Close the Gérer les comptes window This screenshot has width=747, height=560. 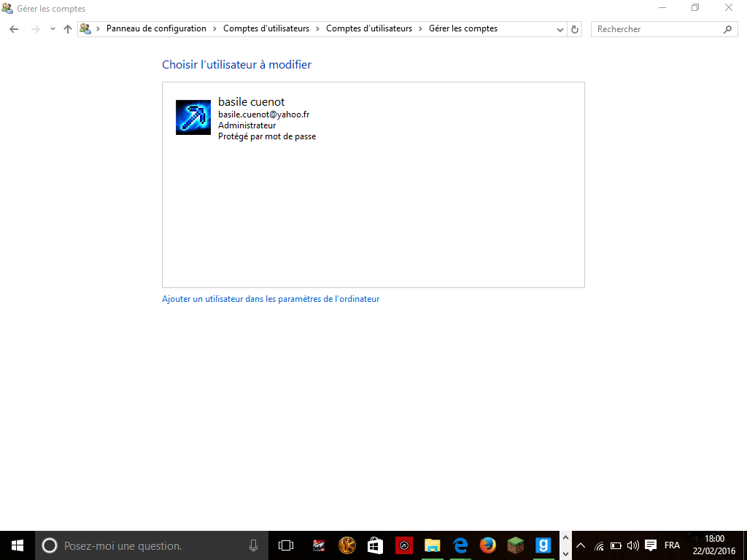click(729, 7)
